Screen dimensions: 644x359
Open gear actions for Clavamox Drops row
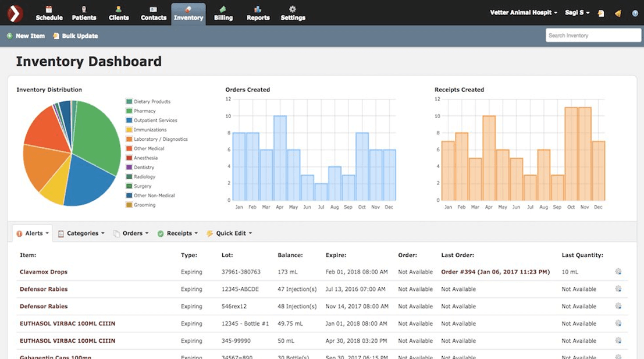pyautogui.click(x=618, y=272)
